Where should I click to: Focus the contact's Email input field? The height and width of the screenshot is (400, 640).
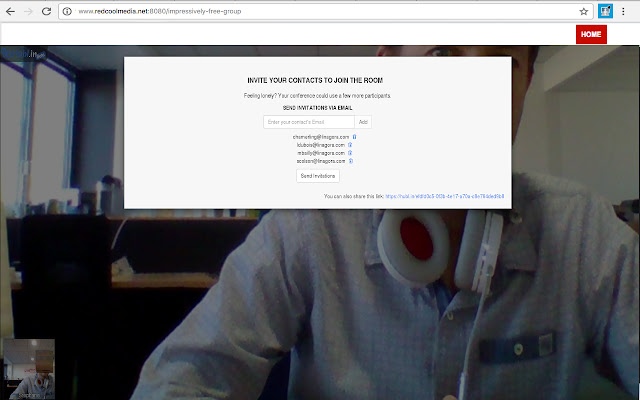point(309,122)
